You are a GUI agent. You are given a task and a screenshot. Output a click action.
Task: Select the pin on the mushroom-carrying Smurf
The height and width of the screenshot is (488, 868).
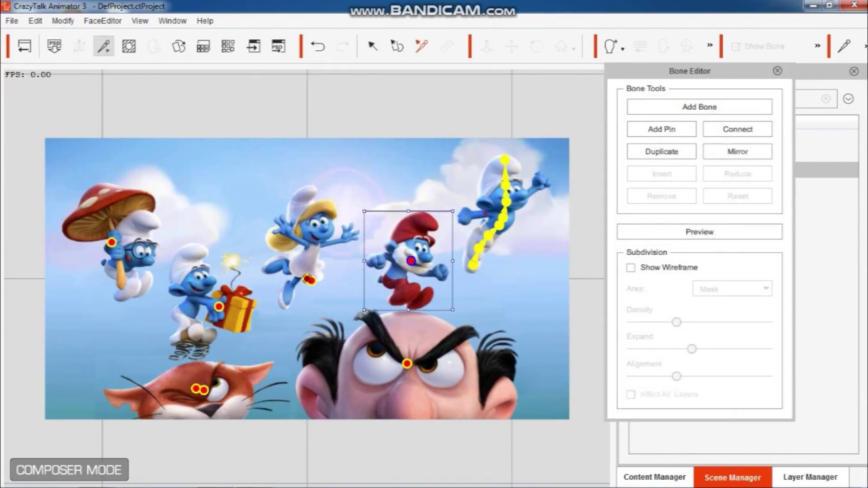coord(111,242)
